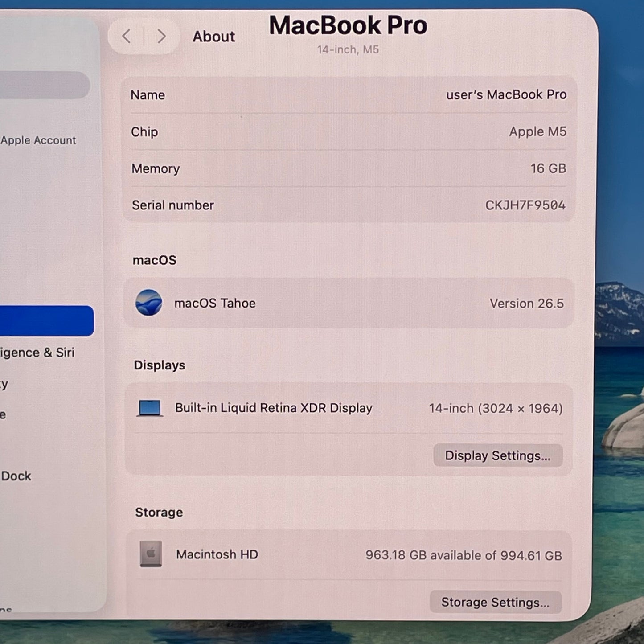644x644 pixels.
Task: Click the computer name "user's MacBook Pro"
Action: (x=506, y=94)
